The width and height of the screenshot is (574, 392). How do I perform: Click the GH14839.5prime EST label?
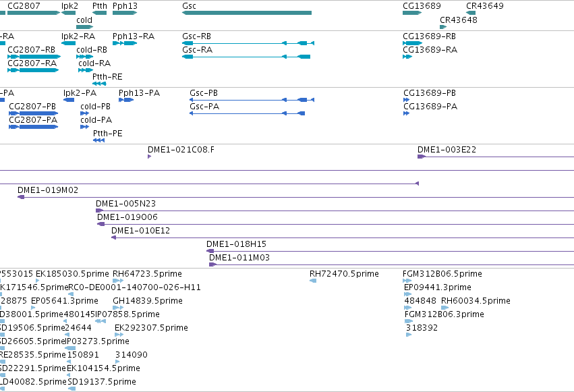click(148, 301)
